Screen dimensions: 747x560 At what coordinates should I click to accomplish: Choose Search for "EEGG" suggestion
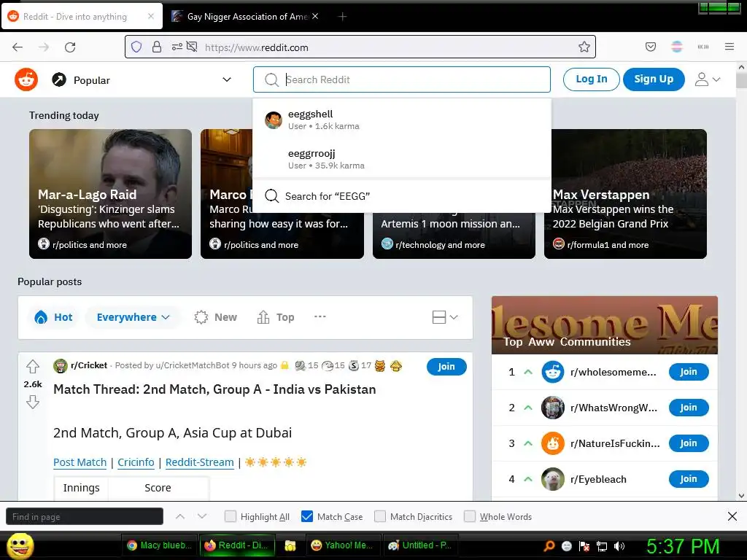point(402,195)
